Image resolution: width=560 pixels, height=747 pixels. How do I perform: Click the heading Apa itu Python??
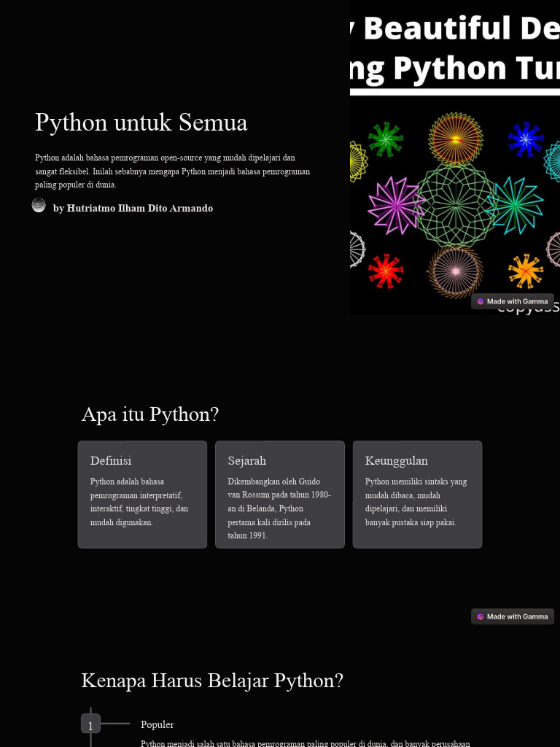tap(150, 414)
